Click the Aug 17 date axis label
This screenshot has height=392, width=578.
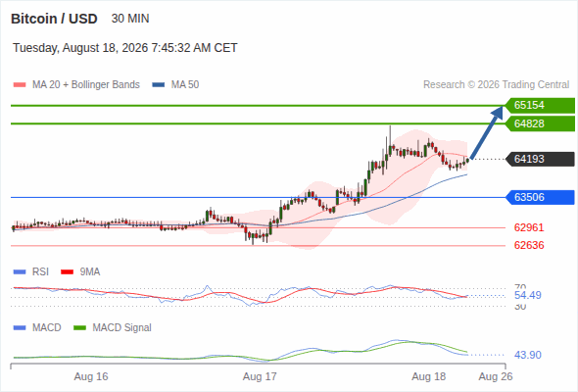(260, 377)
